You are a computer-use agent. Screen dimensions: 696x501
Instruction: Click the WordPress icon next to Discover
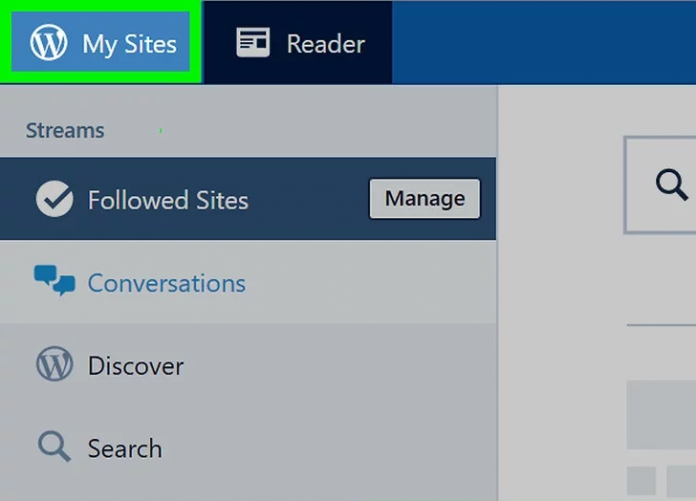[54, 365]
